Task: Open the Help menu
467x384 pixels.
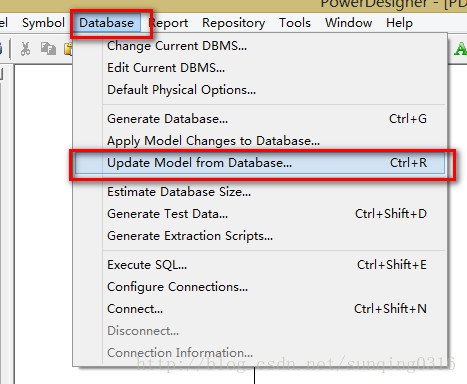Action: point(399,23)
